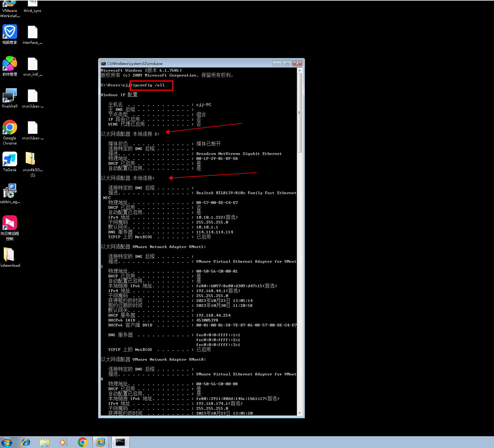The image size is (494, 448).
Task: Open Internet Explorer from the taskbar
Action: [x=26, y=442]
